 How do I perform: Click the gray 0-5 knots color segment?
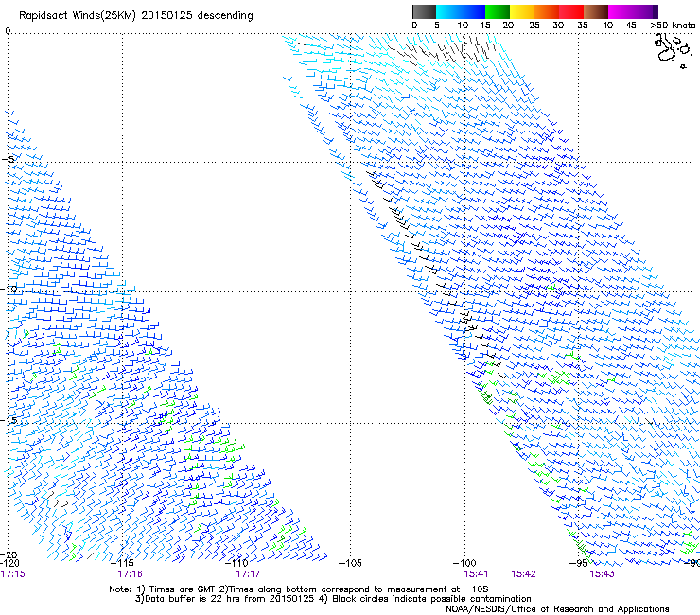coord(424,11)
